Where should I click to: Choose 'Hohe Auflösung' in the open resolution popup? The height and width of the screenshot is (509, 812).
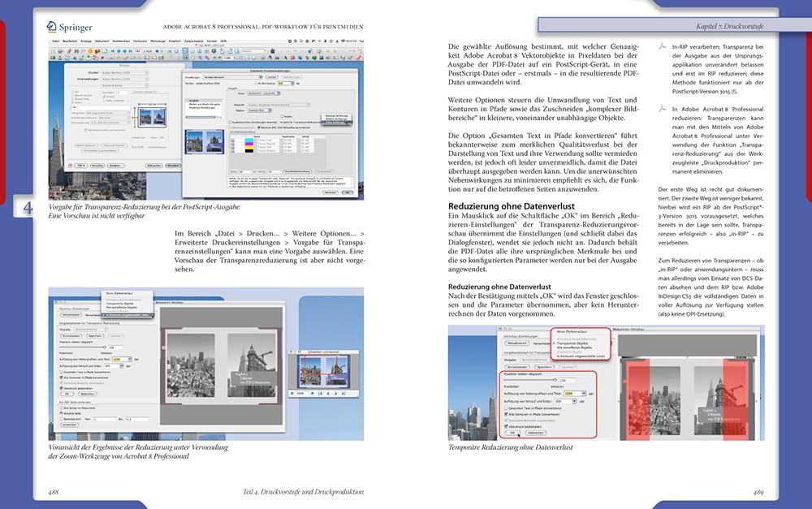336,123
